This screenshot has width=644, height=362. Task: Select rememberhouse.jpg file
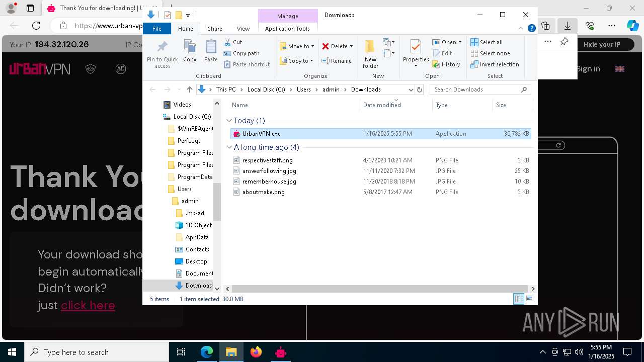coord(380,182)
